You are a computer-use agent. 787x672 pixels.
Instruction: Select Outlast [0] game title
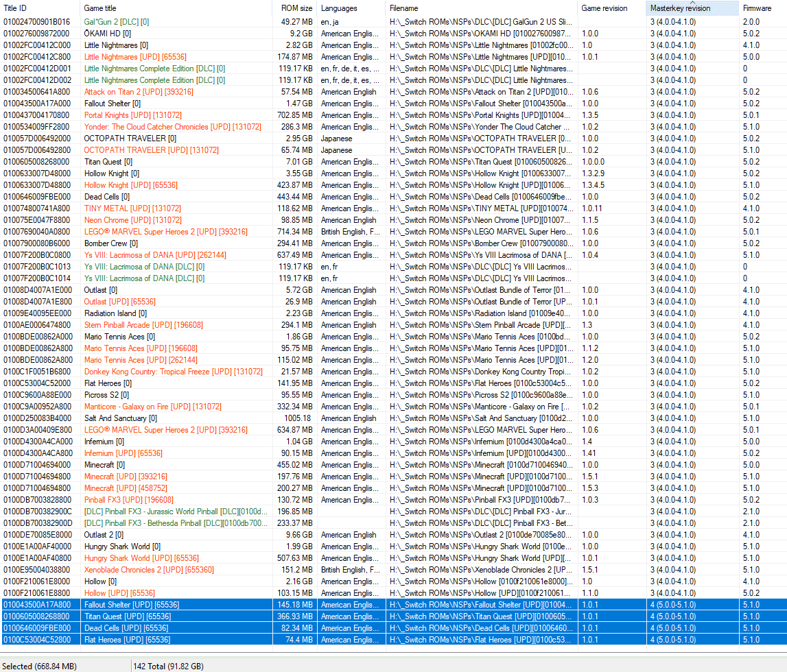[x=100, y=290]
